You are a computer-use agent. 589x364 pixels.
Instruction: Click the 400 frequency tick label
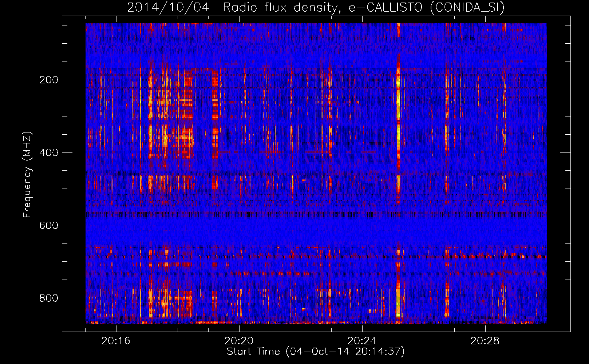(x=49, y=153)
